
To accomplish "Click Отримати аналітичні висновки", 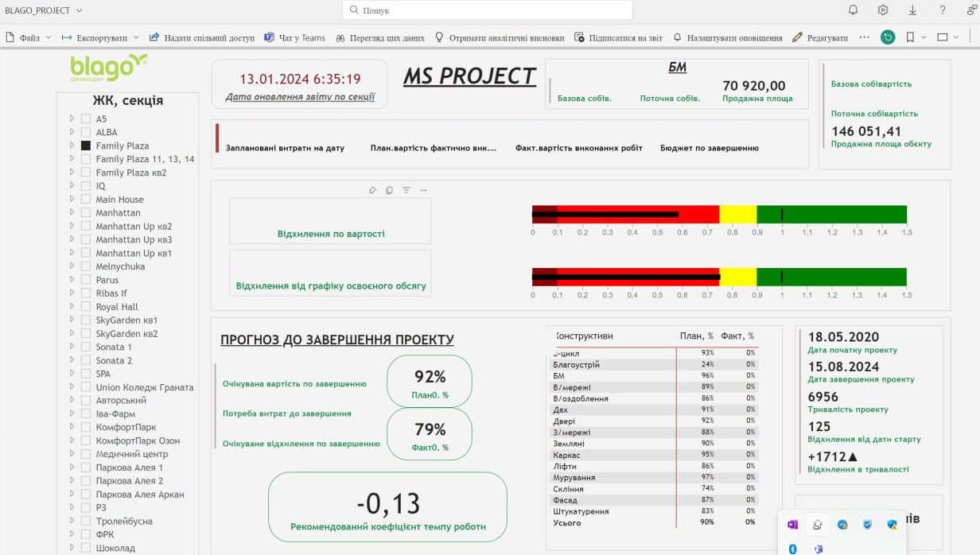I will (500, 37).
